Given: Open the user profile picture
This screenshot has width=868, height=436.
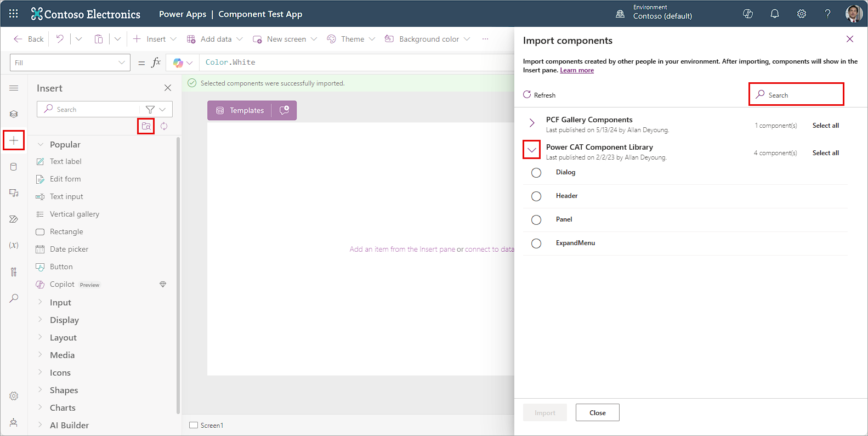Looking at the screenshot, I should click(854, 14).
